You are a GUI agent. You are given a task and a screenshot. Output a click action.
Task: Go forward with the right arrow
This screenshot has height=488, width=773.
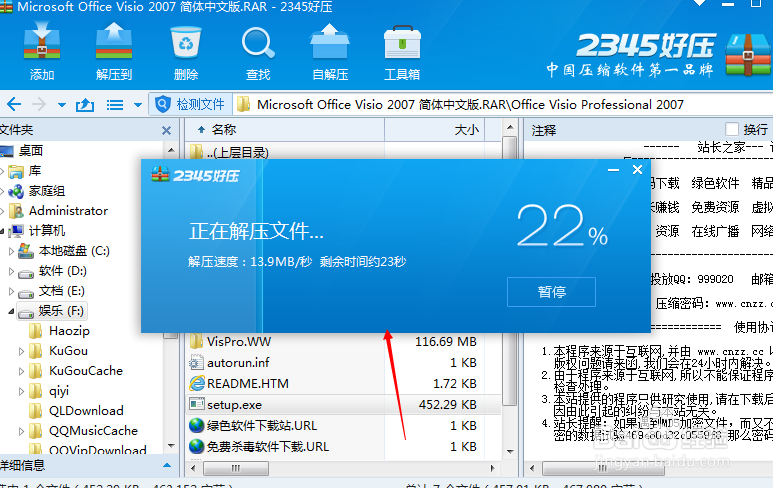pyautogui.click(x=38, y=105)
